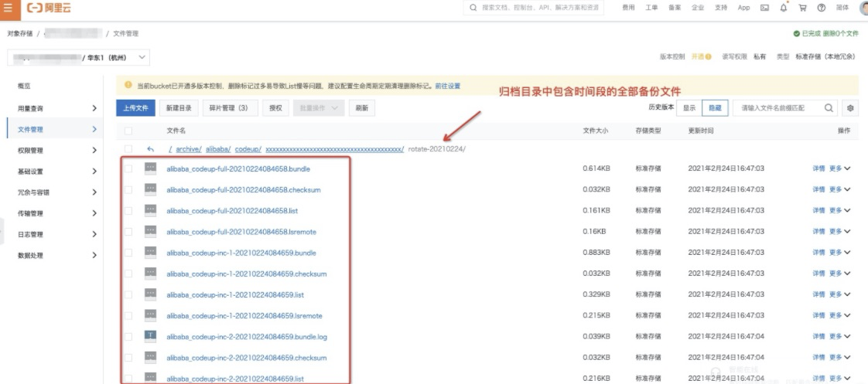Open 碎片管理 (3) button

(x=231, y=108)
